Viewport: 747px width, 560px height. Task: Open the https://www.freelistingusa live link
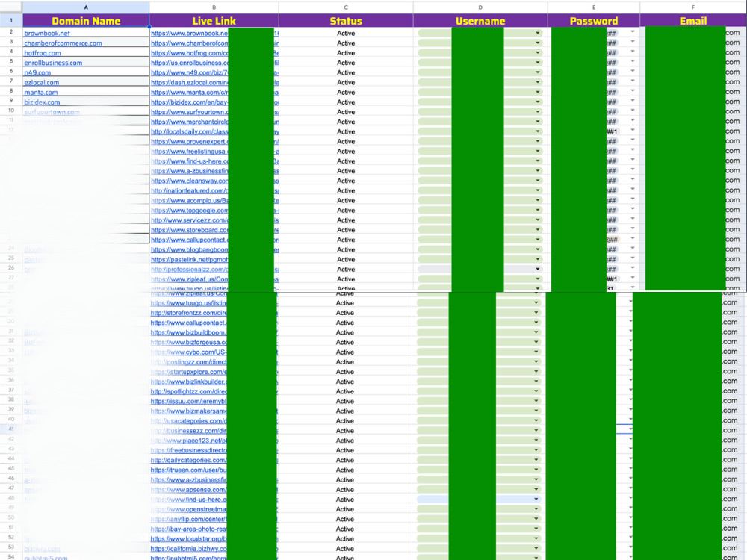click(190, 152)
